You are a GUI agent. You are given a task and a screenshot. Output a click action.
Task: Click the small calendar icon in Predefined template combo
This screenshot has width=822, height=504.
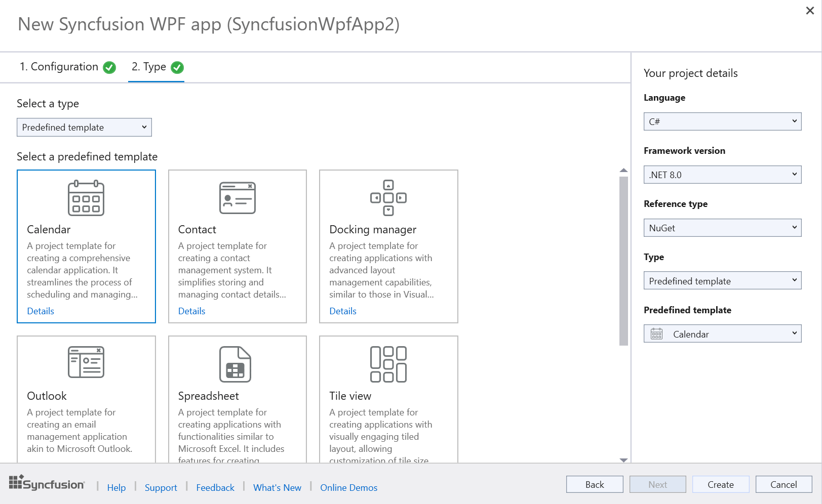click(x=657, y=334)
